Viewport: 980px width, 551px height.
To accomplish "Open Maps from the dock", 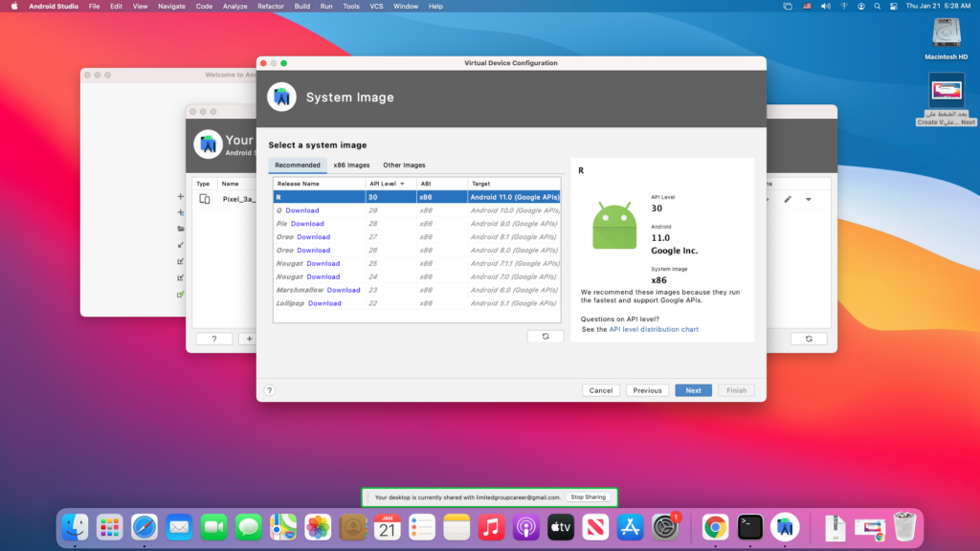I will click(283, 527).
